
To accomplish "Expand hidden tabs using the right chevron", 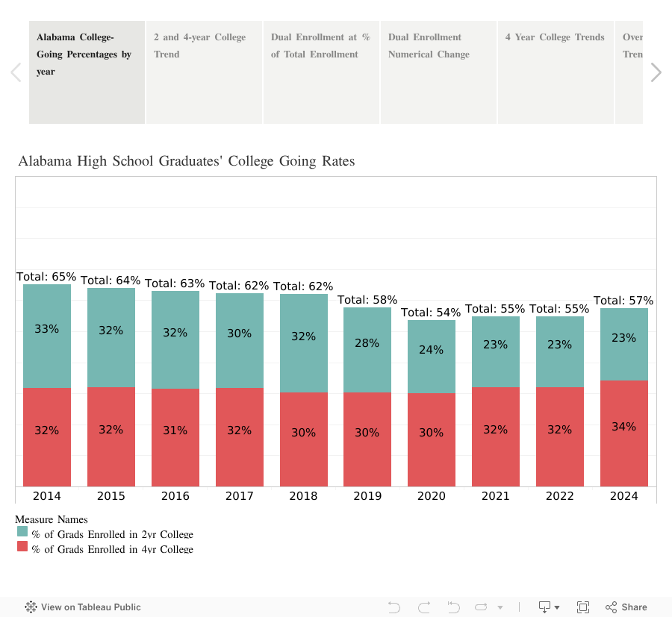I will [x=656, y=72].
